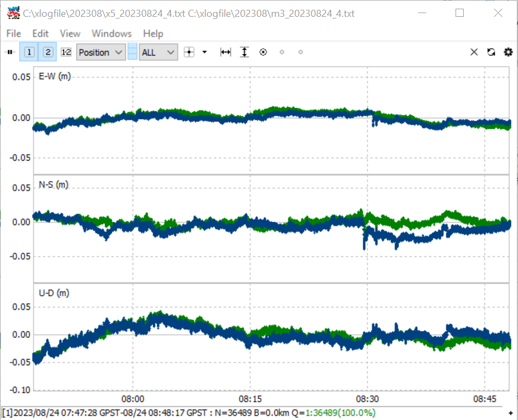This screenshot has height=420, width=518.
Task: Click the show track point target icon
Action: [263, 52]
